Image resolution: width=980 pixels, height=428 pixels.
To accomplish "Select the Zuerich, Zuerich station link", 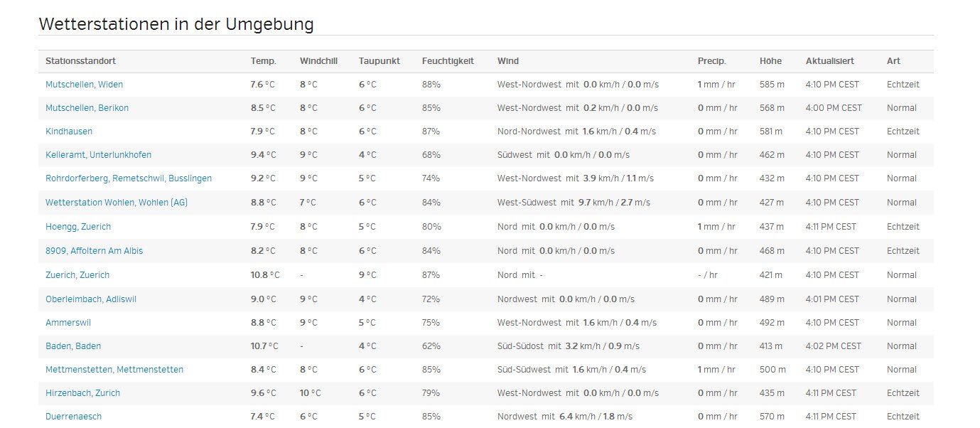I will pyautogui.click(x=77, y=275).
